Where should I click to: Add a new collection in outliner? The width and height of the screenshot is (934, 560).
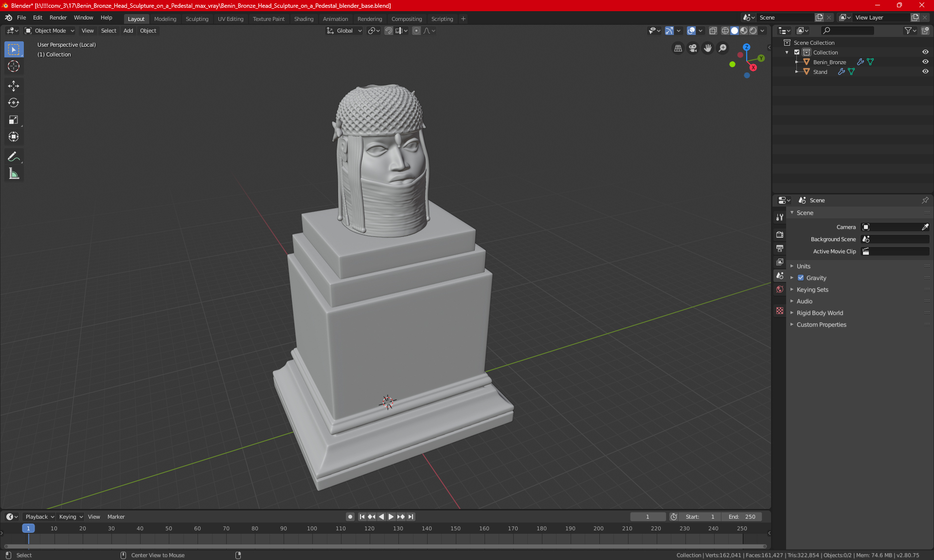(x=925, y=31)
